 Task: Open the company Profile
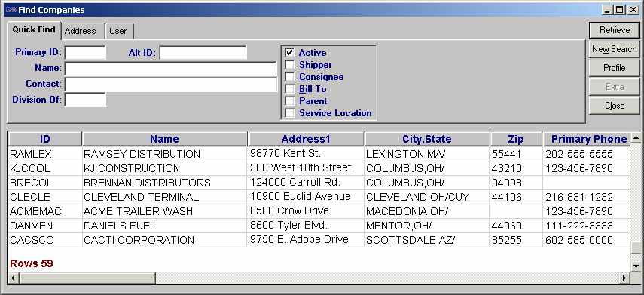tap(615, 68)
